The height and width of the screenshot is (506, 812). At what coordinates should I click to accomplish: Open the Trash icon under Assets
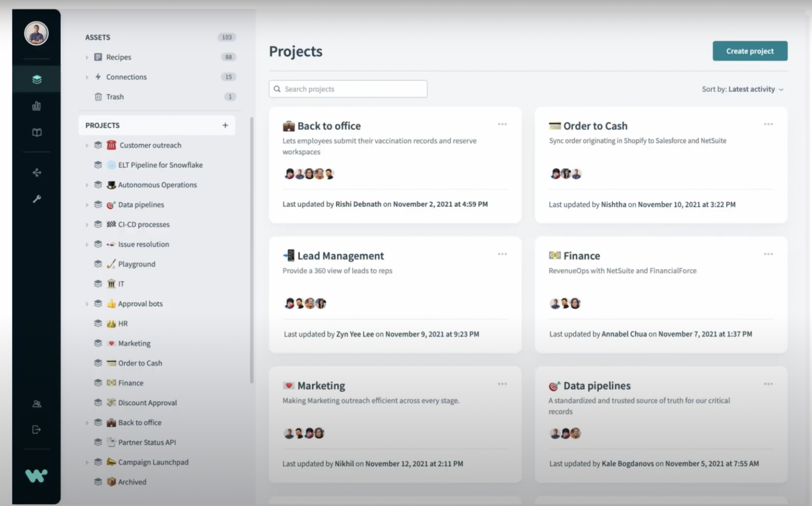(x=98, y=96)
